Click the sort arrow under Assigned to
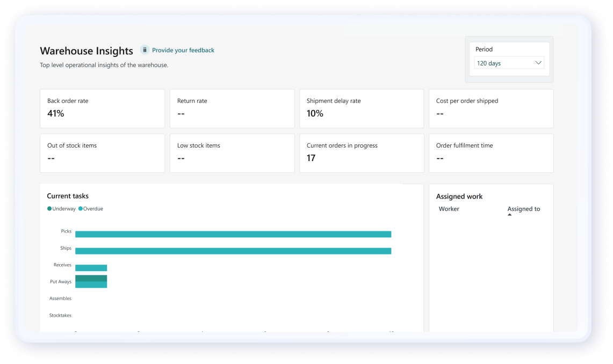The height and width of the screenshot is (364, 613). (509, 215)
